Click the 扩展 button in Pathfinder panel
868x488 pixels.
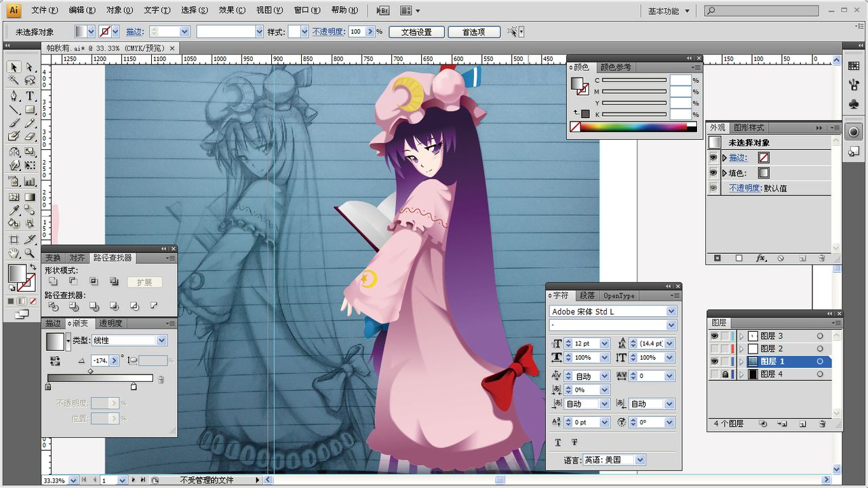click(x=144, y=282)
